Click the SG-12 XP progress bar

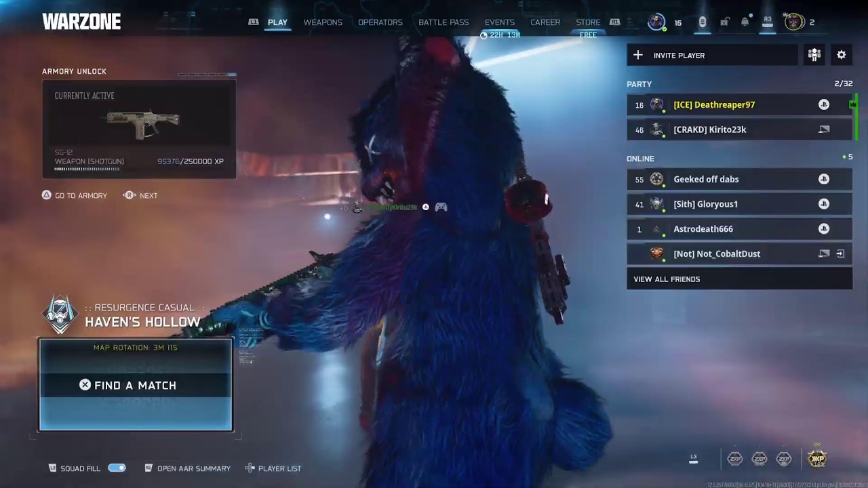(x=87, y=169)
